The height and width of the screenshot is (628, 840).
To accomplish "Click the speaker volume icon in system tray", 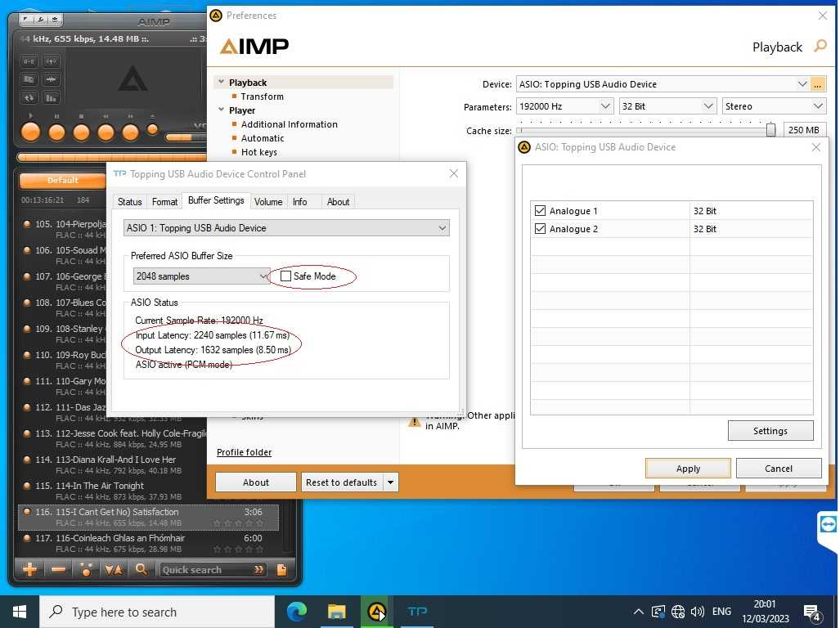I will [698, 612].
